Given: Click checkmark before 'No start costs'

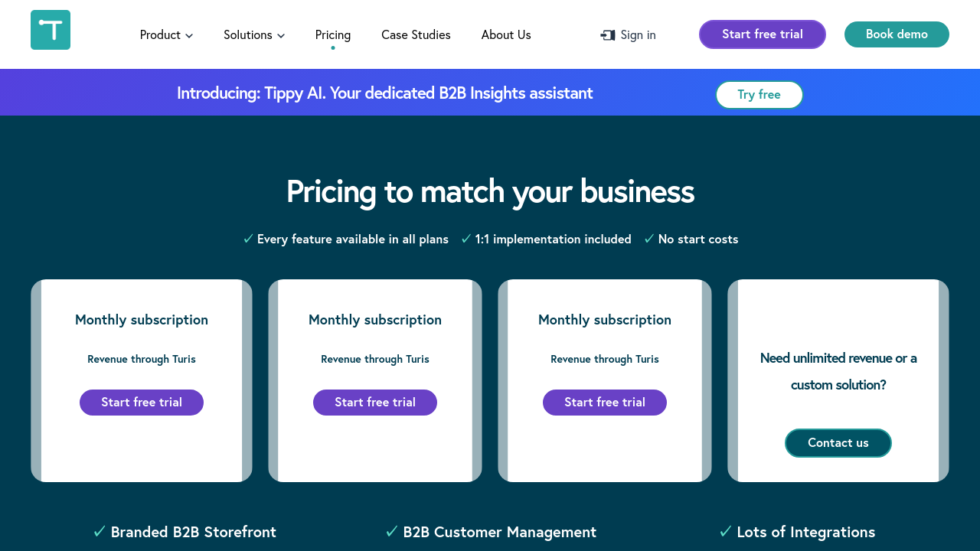Looking at the screenshot, I should point(649,239).
